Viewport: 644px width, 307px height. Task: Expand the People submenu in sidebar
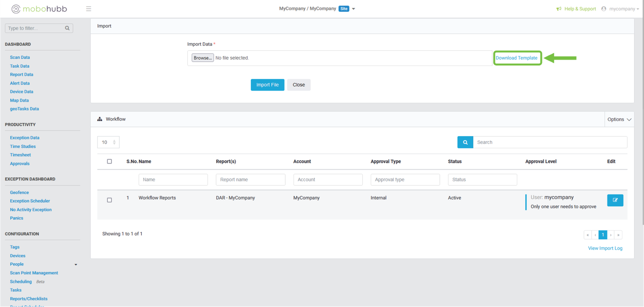point(76,265)
